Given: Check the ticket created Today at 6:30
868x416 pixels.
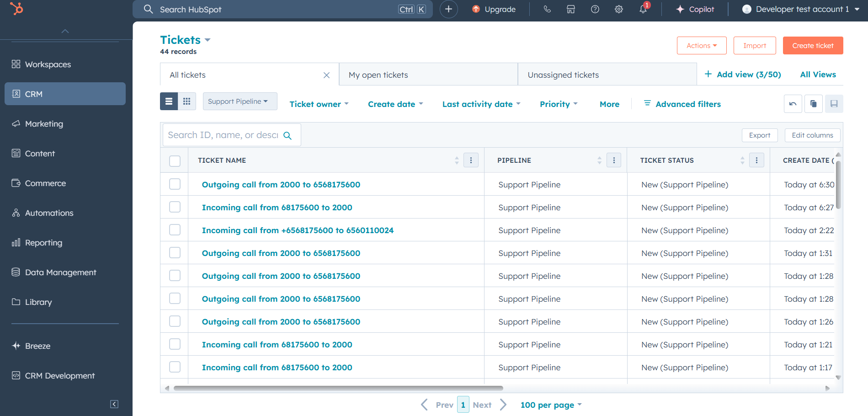Looking at the screenshot, I should [175, 184].
